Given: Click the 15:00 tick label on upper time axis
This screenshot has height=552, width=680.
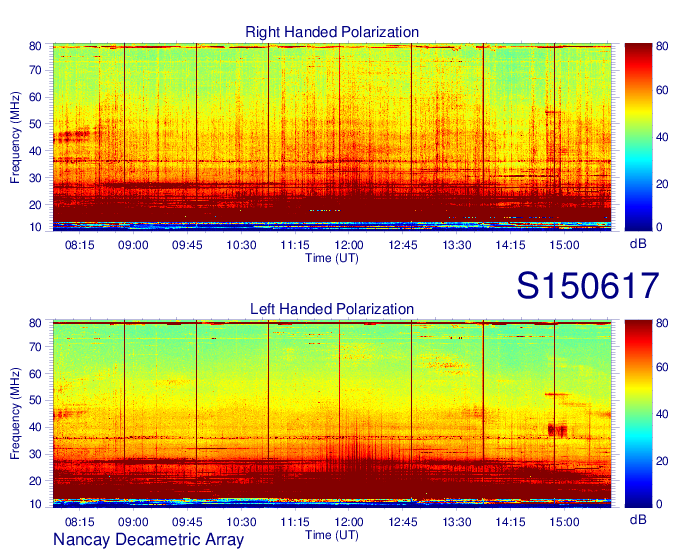Looking at the screenshot, I should (x=564, y=245).
